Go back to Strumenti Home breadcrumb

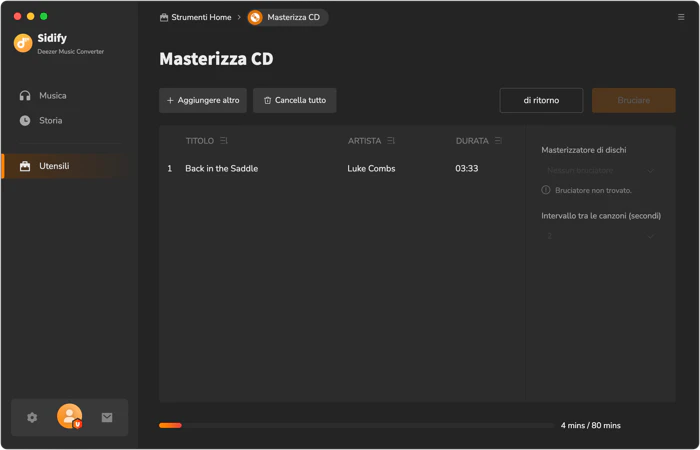[196, 17]
